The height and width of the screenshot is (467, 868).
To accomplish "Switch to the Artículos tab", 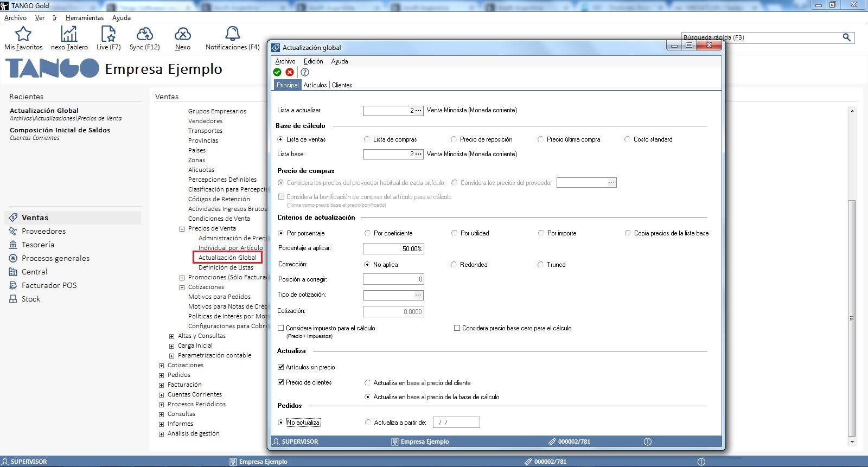I will [315, 85].
